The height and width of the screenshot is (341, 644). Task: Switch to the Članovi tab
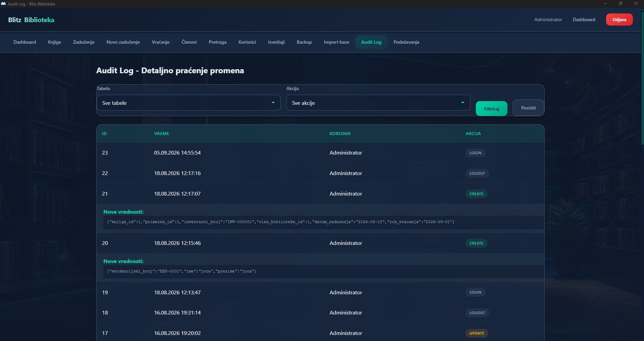(x=189, y=42)
